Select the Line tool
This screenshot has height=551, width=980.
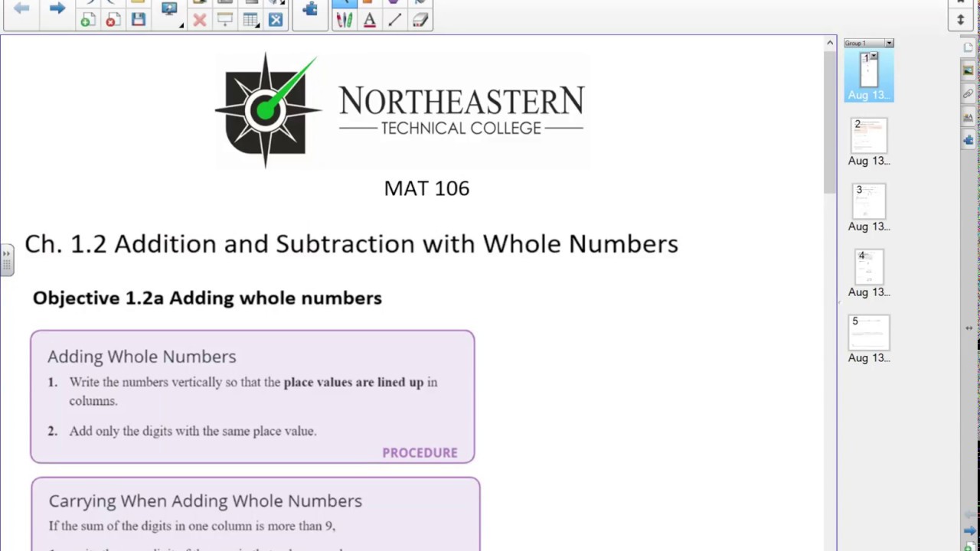395,21
